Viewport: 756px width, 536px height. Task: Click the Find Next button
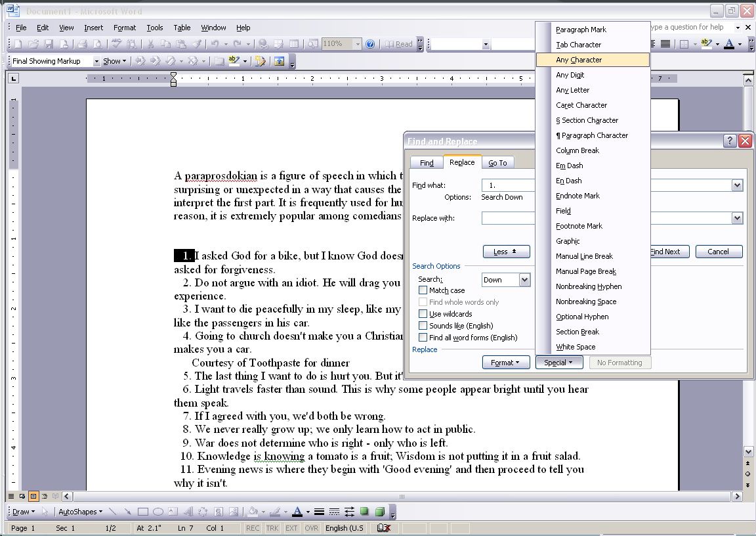click(x=667, y=251)
